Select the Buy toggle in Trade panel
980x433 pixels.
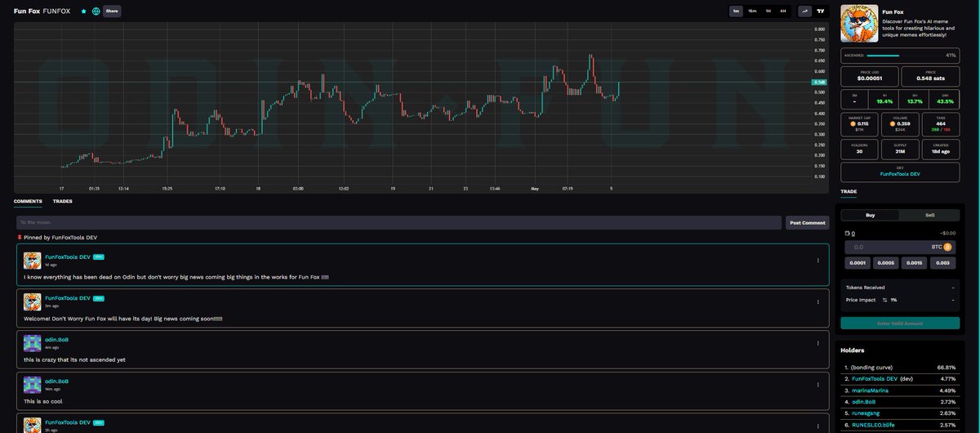tap(870, 215)
